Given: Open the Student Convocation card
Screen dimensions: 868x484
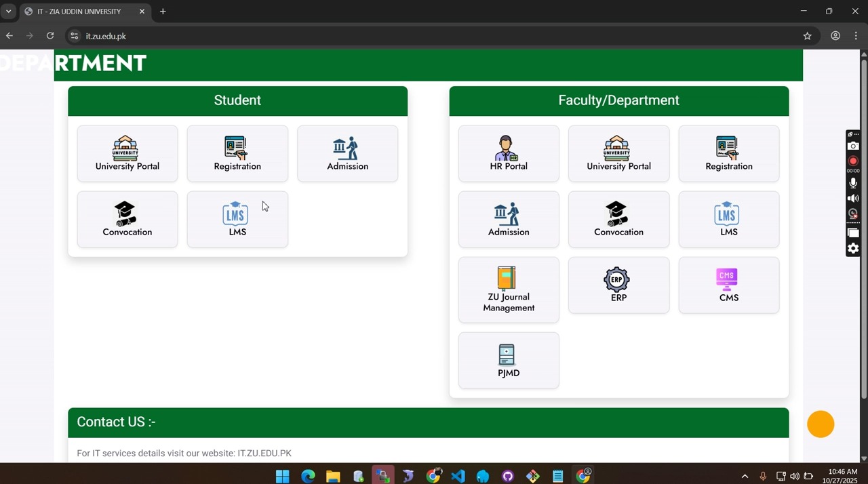Looking at the screenshot, I should [x=127, y=219].
